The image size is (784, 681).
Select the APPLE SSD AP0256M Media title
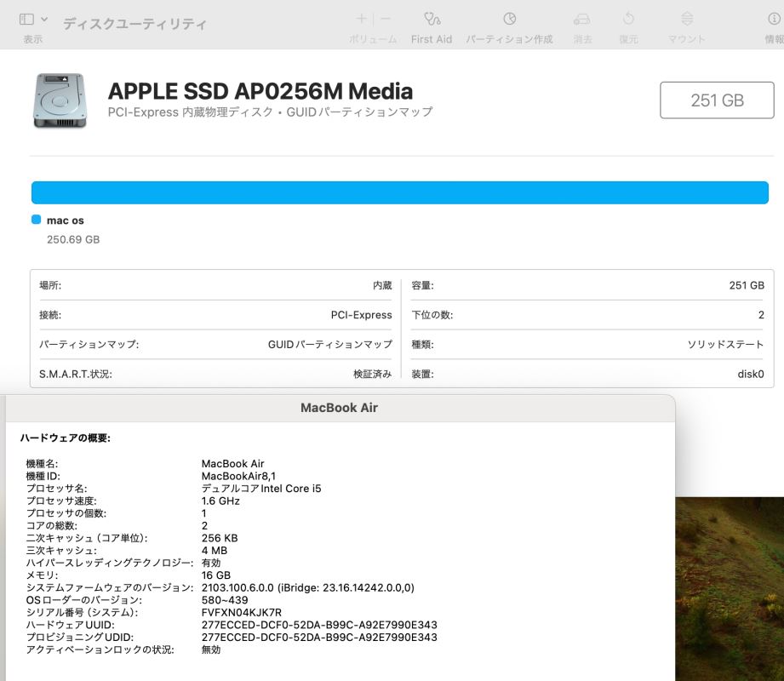tap(260, 91)
